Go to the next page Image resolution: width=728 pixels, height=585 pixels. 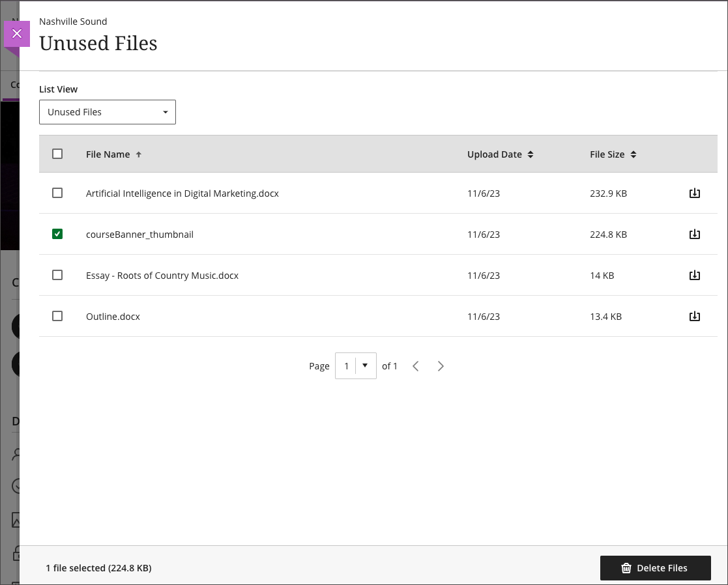[441, 365]
